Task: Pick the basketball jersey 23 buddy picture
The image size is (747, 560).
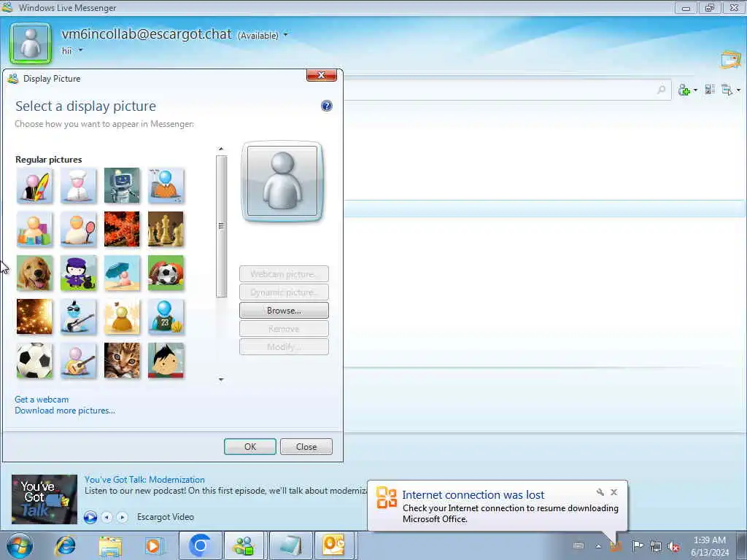Action: click(166, 317)
